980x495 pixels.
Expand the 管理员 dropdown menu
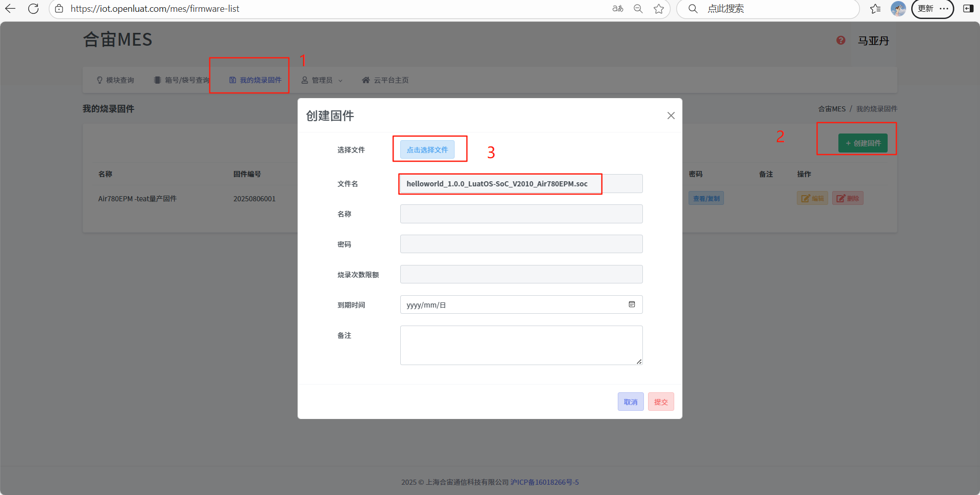[322, 80]
